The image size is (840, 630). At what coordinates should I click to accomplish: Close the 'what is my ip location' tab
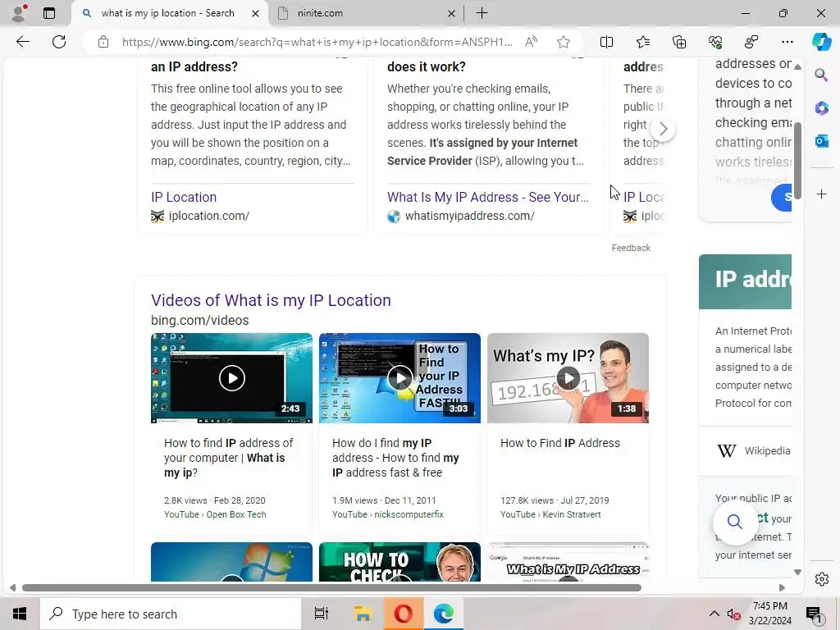pos(256,13)
